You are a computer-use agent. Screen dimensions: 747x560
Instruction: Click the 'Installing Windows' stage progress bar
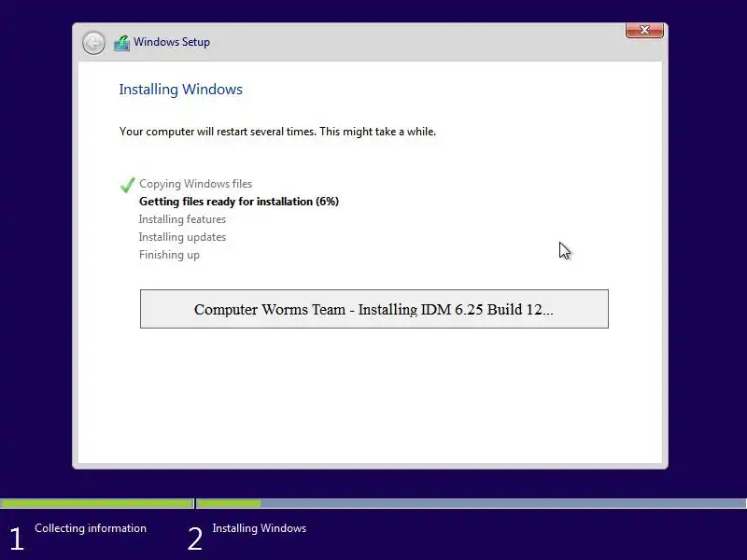coord(472,503)
